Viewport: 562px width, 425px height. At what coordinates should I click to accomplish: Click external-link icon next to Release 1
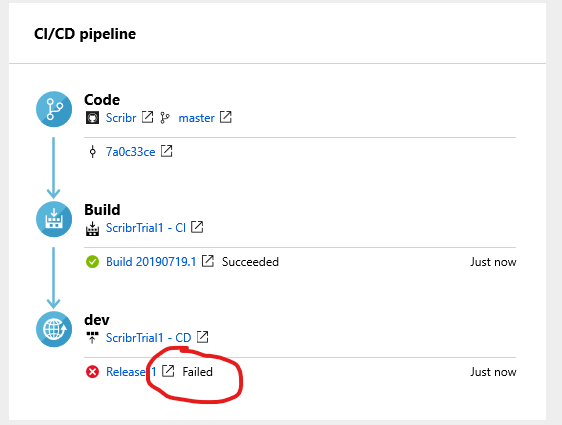tap(168, 371)
